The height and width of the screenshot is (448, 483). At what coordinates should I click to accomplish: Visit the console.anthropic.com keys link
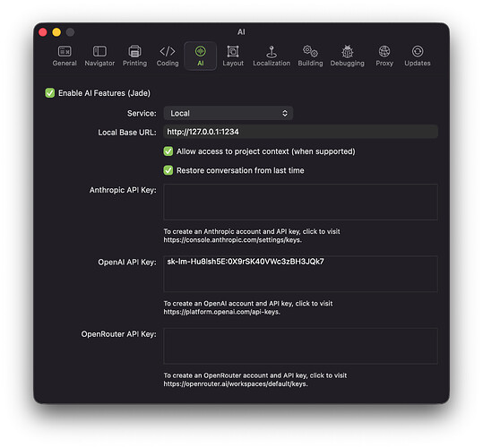pyautogui.click(x=233, y=240)
